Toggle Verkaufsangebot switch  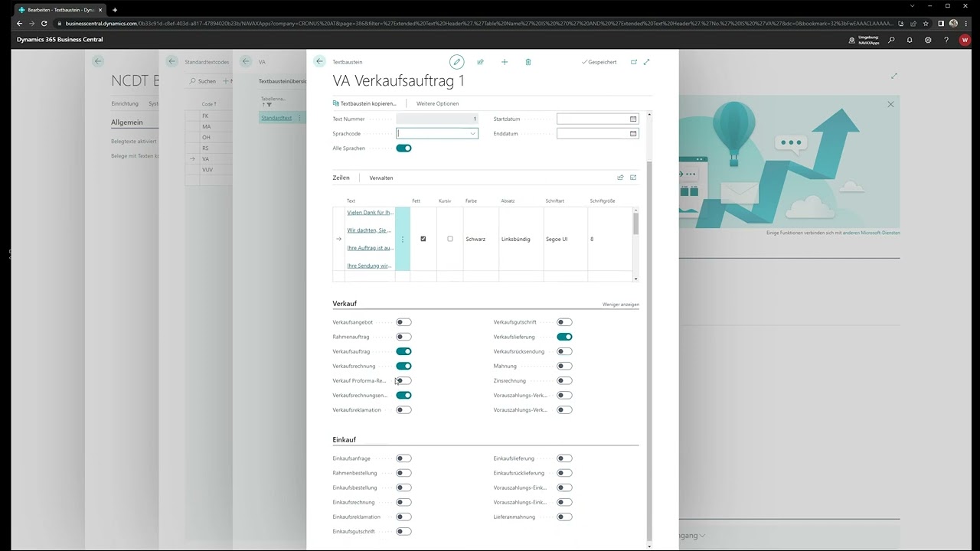pos(403,322)
